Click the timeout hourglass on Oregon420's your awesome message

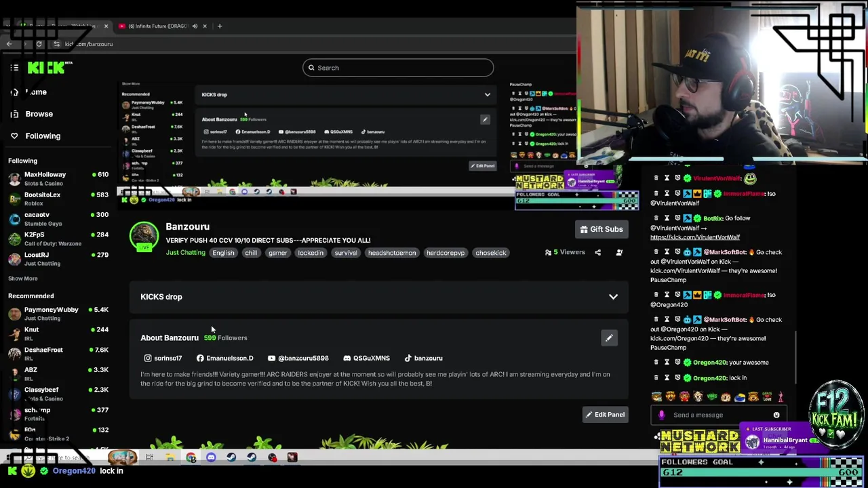[667, 363]
